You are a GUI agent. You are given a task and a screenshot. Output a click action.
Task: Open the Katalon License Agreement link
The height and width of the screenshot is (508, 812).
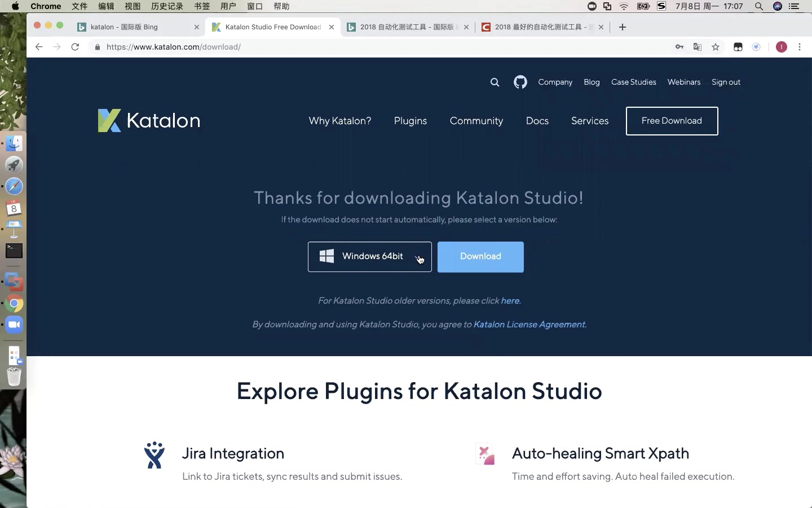(529, 325)
